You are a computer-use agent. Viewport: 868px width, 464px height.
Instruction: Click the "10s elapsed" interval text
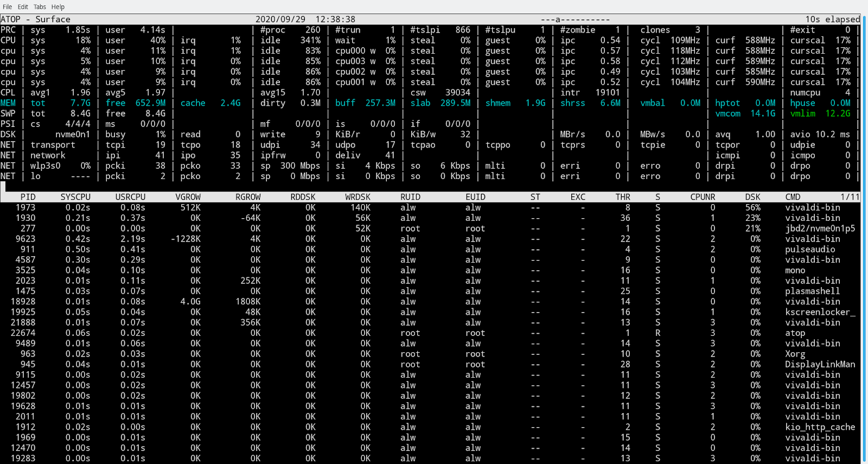pyautogui.click(x=832, y=20)
